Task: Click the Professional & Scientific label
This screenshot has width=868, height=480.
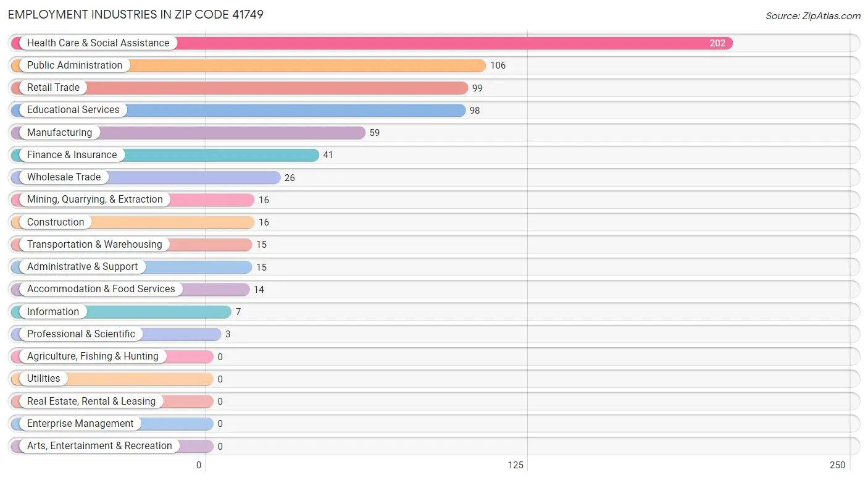Action: pyautogui.click(x=81, y=334)
